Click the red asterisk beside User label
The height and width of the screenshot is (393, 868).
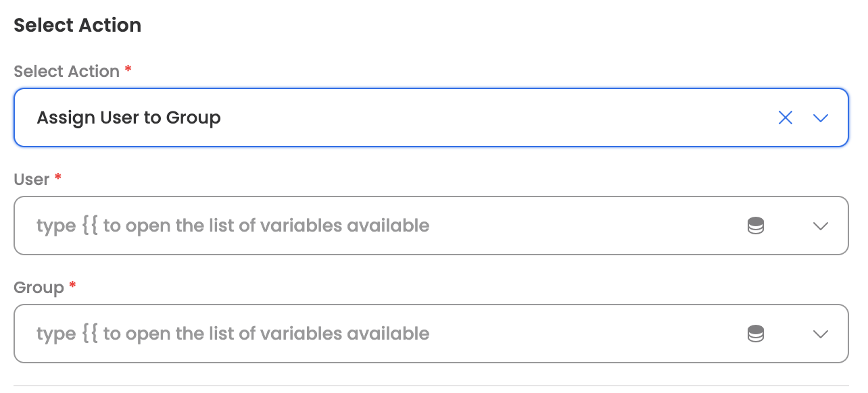(58, 177)
